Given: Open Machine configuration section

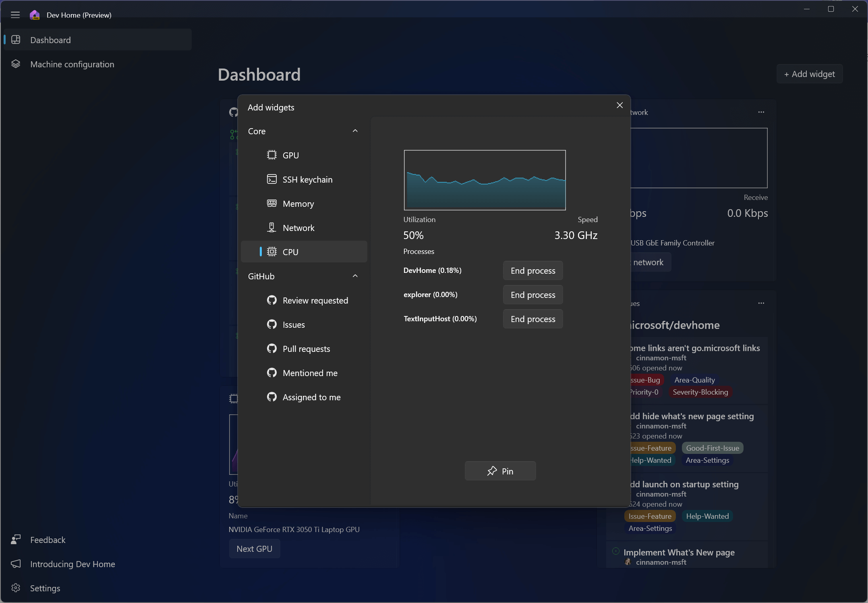Looking at the screenshot, I should (73, 64).
